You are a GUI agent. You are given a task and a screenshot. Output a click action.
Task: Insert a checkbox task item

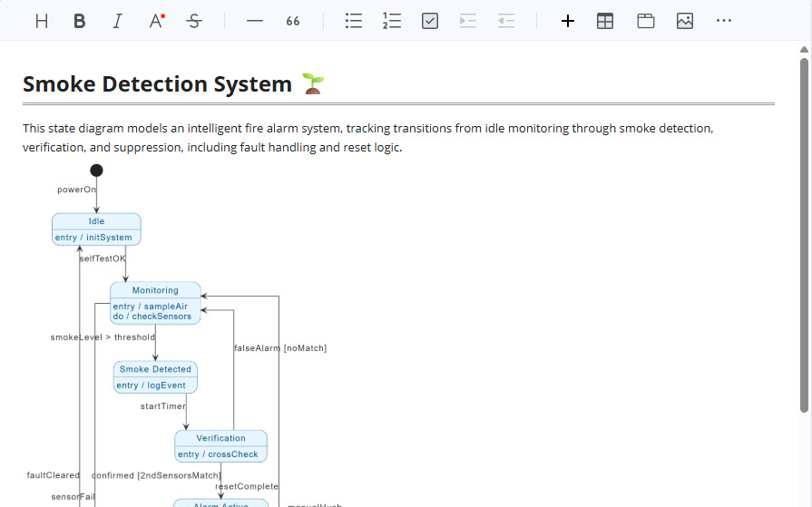click(x=430, y=21)
